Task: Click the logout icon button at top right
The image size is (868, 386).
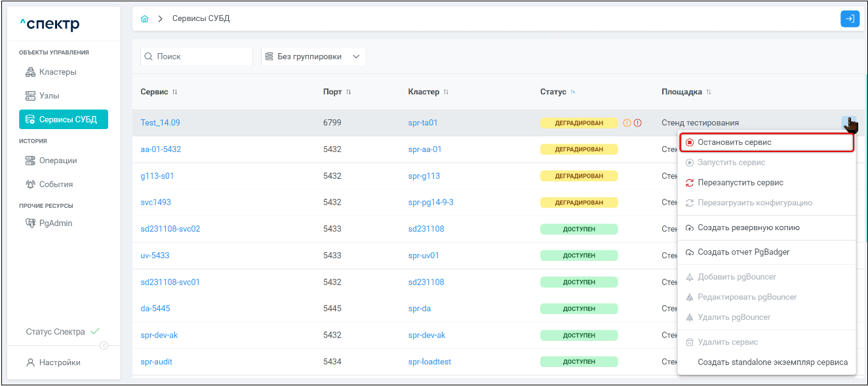Action: (x=850, y=19)
